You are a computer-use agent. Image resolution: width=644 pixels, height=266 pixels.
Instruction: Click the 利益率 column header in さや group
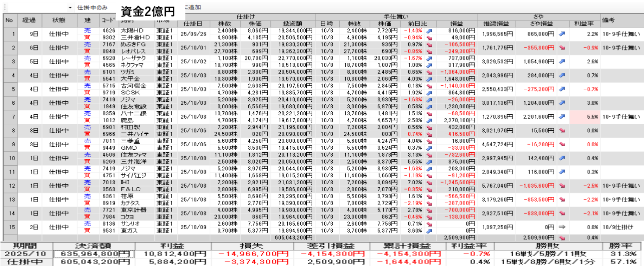584,23
